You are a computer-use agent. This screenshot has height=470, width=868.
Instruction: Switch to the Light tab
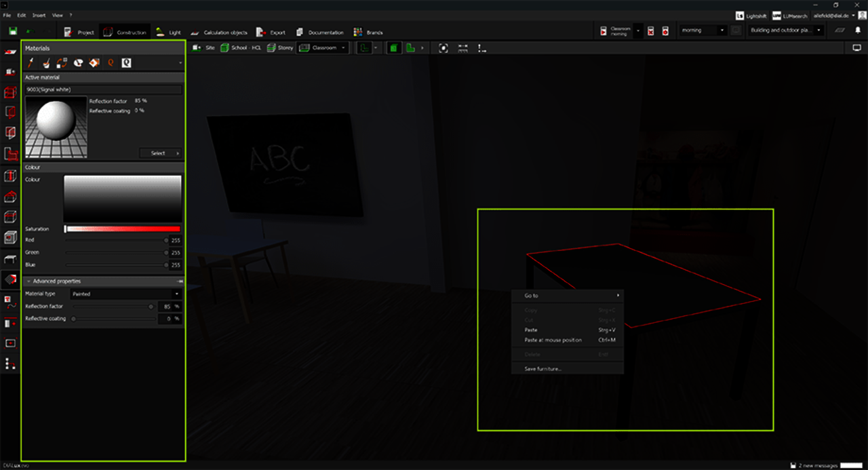point(168,32)
